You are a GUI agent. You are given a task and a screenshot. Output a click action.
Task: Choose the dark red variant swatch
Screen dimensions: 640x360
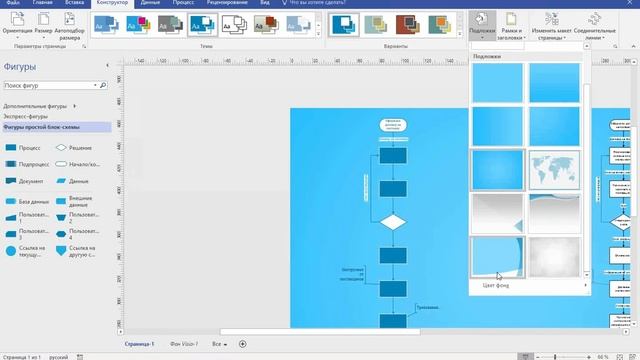click(x=408, y=25)
